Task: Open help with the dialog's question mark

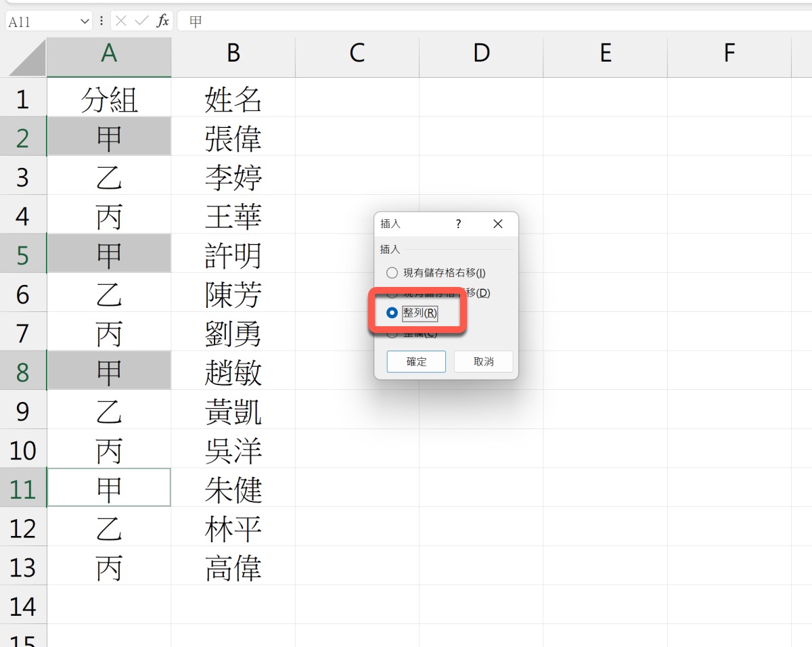Action: (x=458, y=224)
